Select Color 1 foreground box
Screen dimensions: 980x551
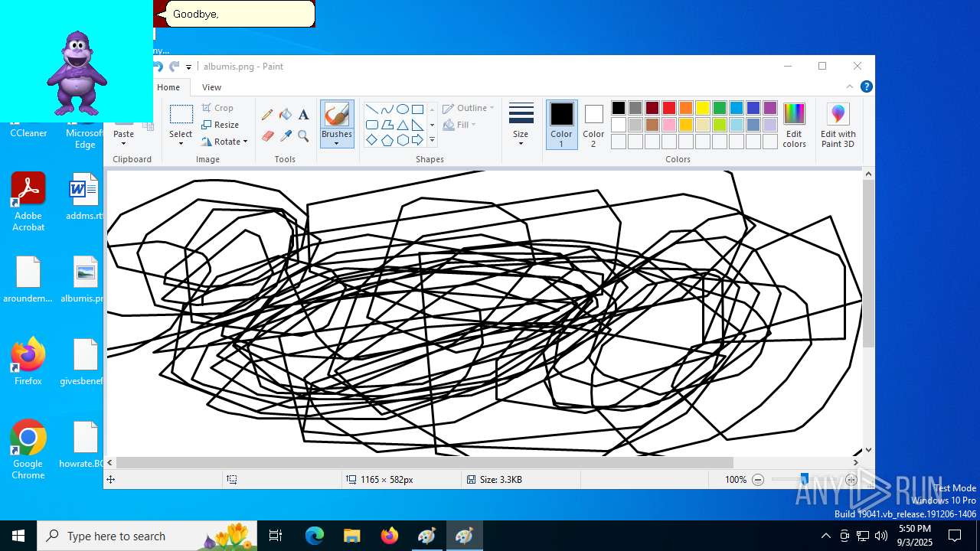[x=561, y=125]
